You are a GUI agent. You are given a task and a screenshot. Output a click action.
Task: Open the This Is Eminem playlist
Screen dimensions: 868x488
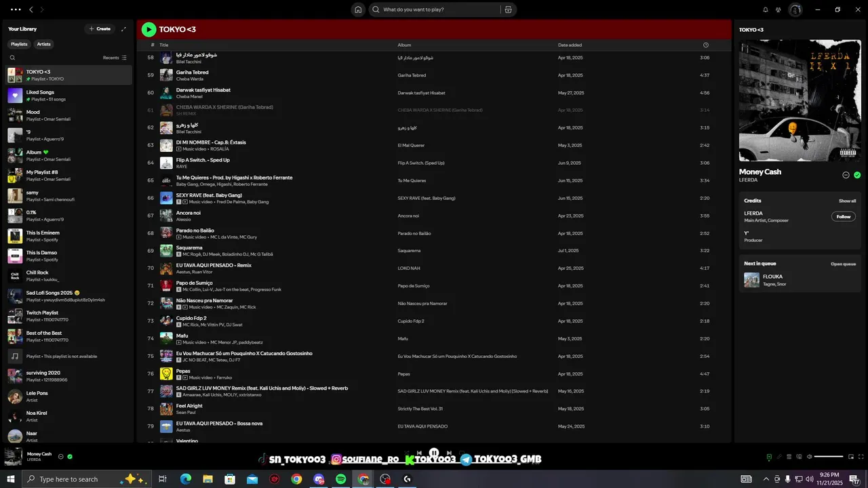coord(68,236)
